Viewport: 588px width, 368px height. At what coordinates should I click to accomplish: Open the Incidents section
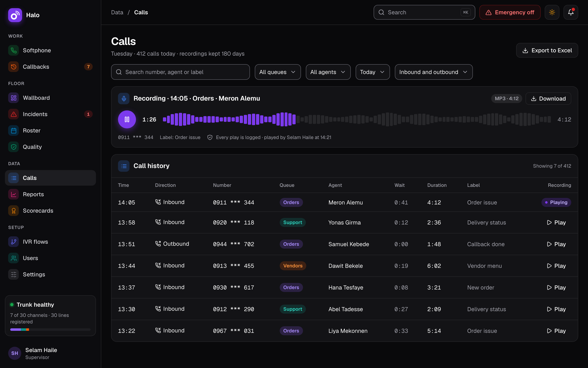(x=50, y=114)
